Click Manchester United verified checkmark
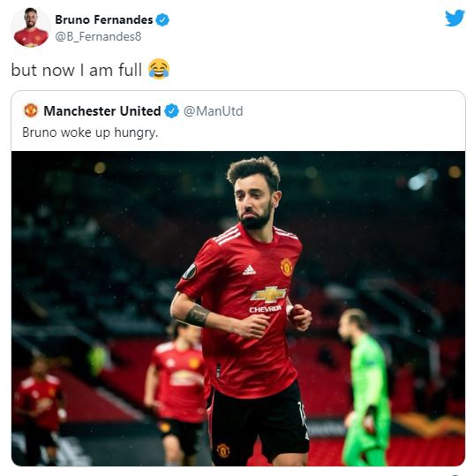This screenshot has height=476, width=473. [171, 110]
